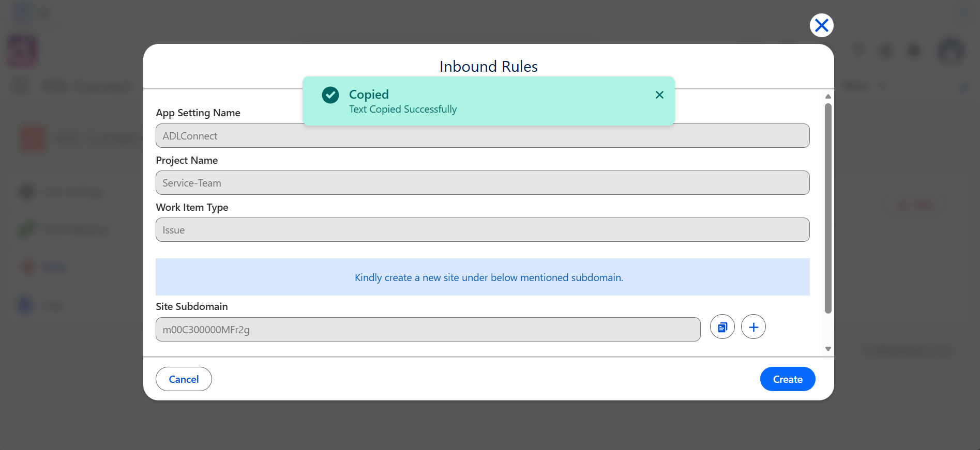Click the plus icon next to Site Subdomain
Image resolution: width=980 pixels, height=450 pixels.
coord(753,327)
